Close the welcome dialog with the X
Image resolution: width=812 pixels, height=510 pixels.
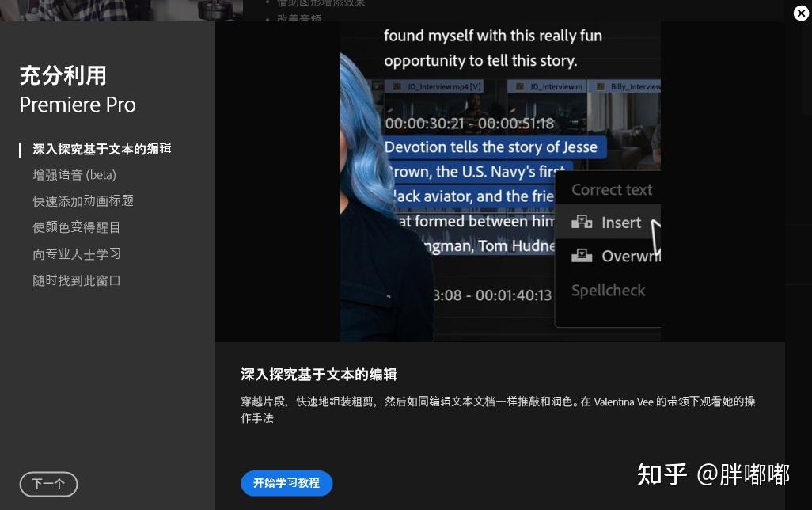point(801,13)
